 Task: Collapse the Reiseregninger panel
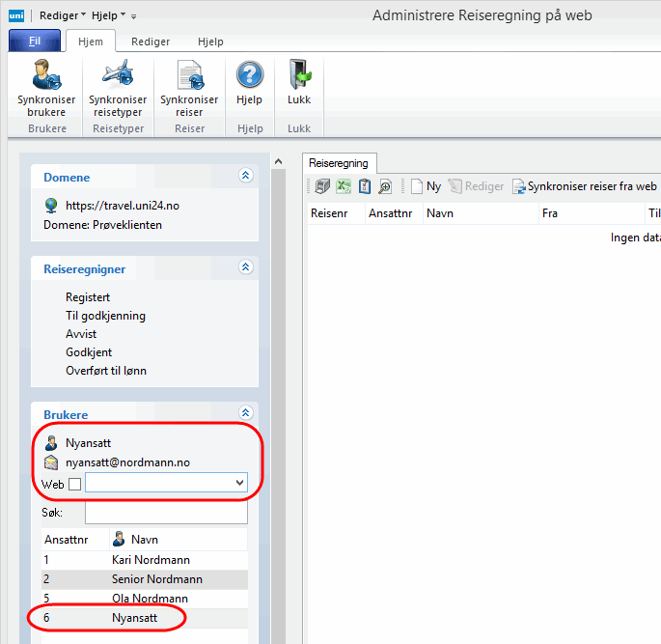coord(245,267)
